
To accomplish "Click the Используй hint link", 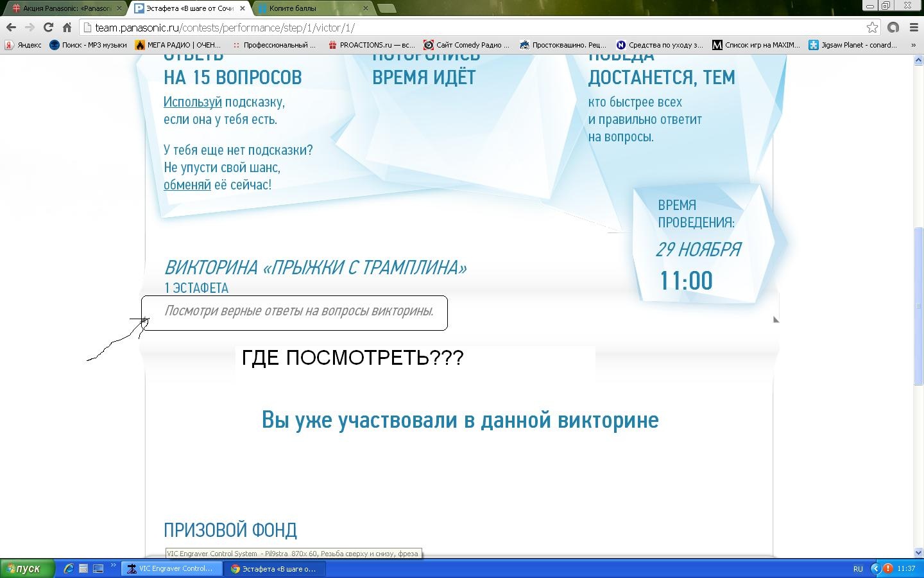I will [x=193, y=102].
